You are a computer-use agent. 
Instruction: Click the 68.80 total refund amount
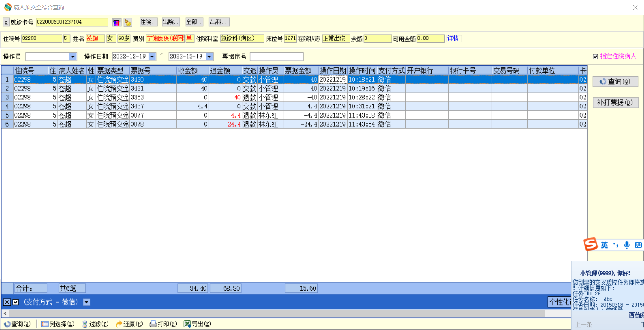pyautogui.click(x=225, y=288)
